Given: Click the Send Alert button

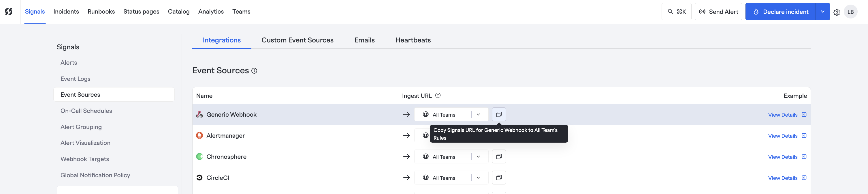Looking at the screenshot, I should pyautogui.click(x=718, y=12).
